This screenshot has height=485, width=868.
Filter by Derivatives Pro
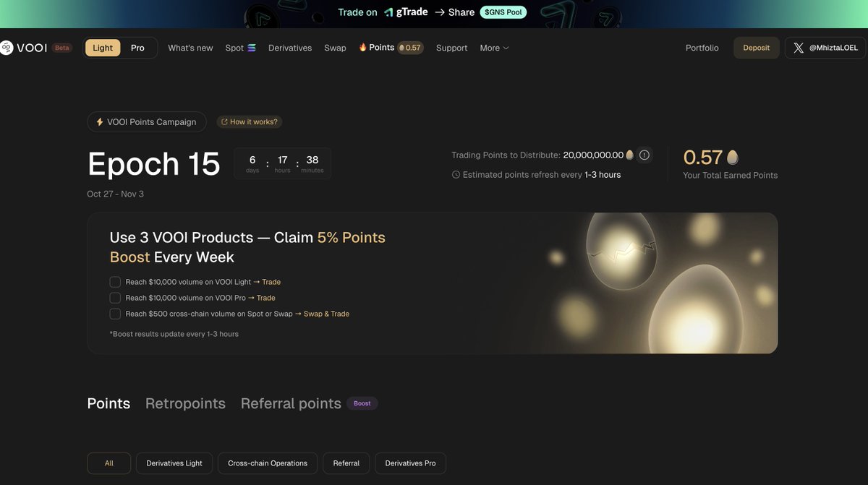410,463
